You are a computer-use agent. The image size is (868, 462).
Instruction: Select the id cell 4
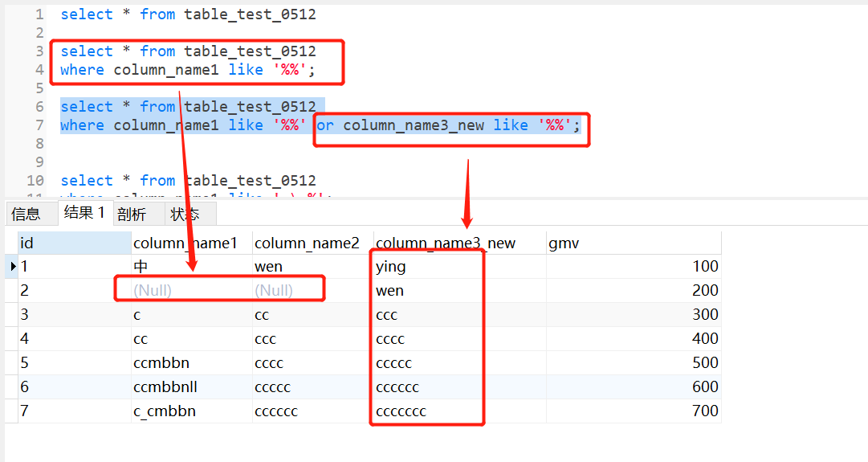click(74, 338)
